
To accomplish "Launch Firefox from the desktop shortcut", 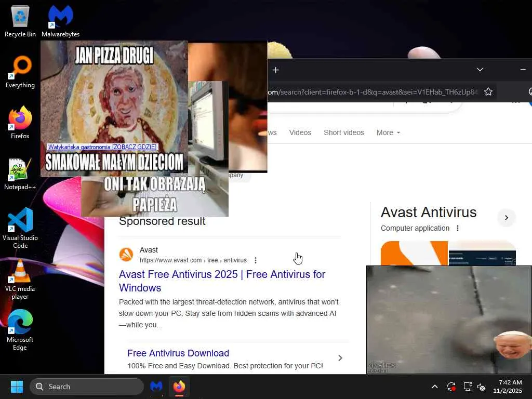I will coord(20,123).
